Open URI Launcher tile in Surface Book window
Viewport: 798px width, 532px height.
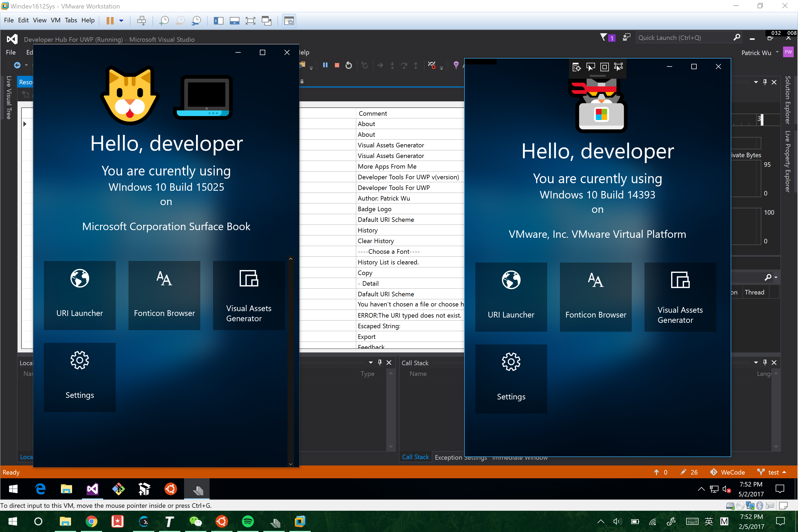click(x=80, y=295)
